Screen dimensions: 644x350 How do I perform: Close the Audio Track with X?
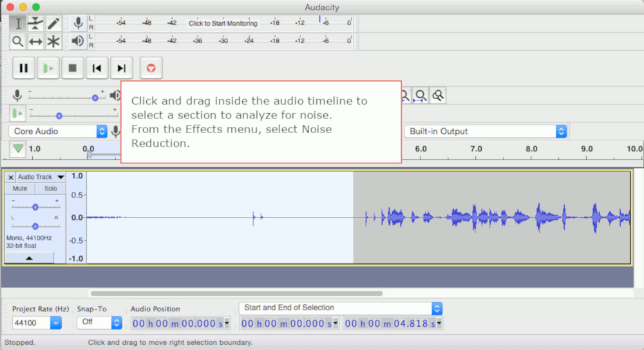point(10,177)
